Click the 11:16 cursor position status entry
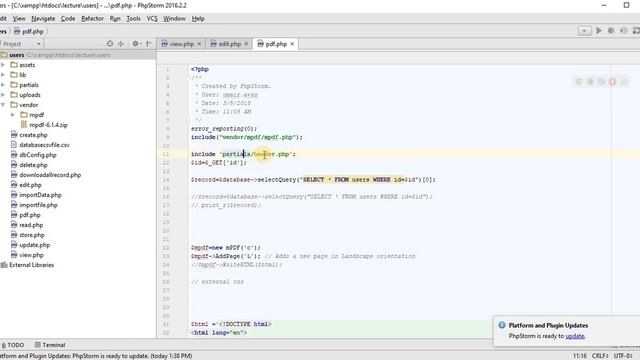Viewport: 640px width, 360px height. pos(580,356)
